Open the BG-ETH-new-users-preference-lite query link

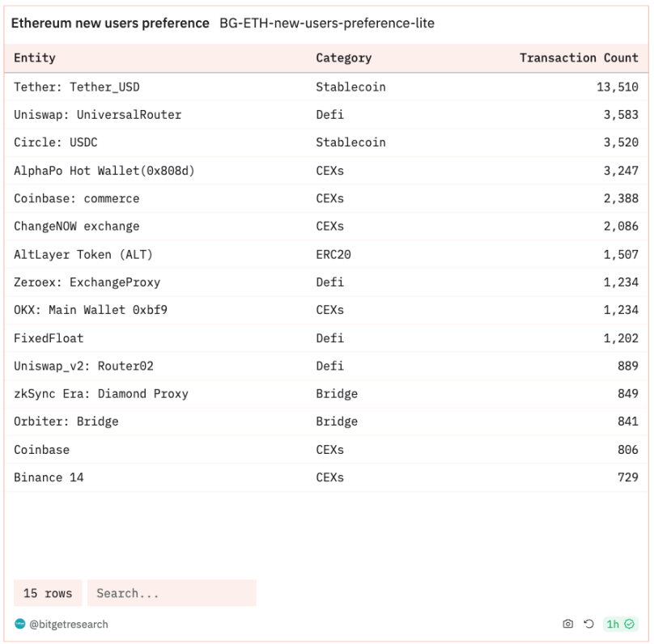point(327,23)
